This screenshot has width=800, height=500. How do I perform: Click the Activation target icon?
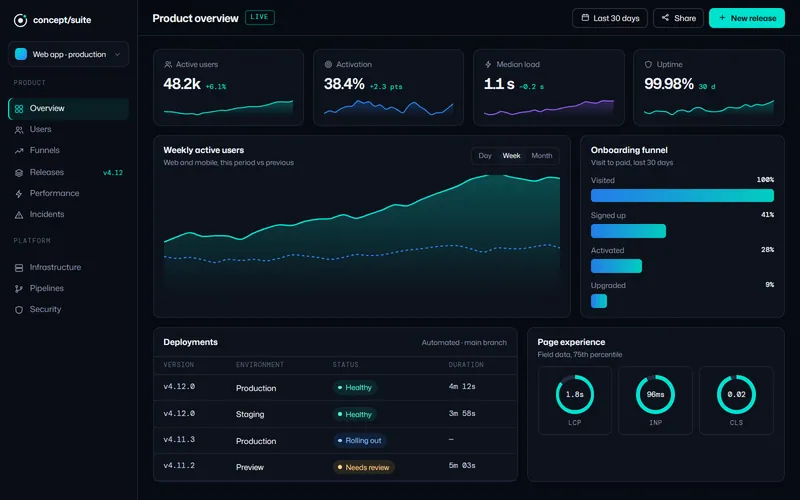[x=328, y=65]
